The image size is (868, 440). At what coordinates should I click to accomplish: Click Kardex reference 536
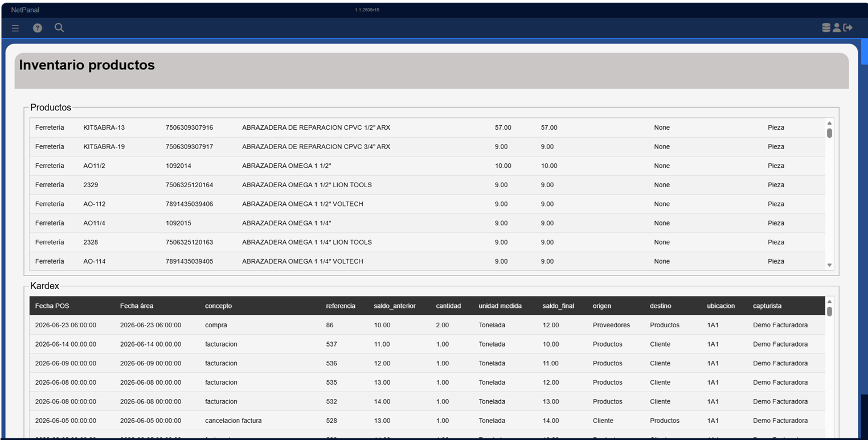tap(331, 363)
